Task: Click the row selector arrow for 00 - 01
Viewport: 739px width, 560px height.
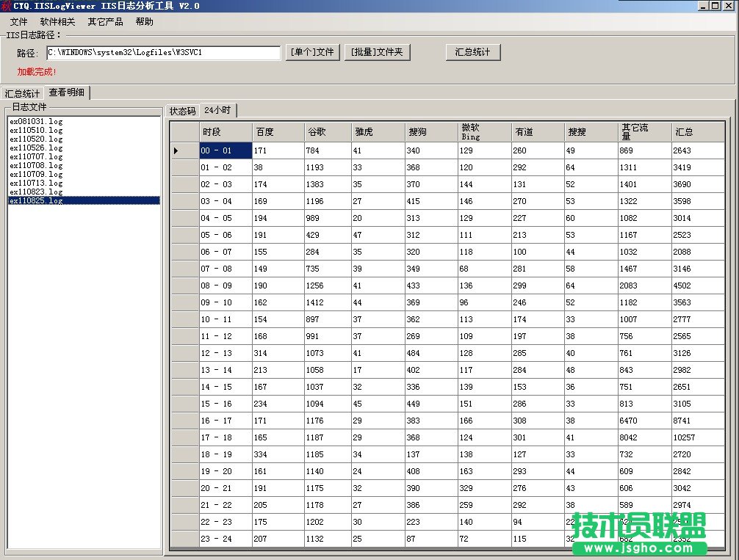Action: 176,150
